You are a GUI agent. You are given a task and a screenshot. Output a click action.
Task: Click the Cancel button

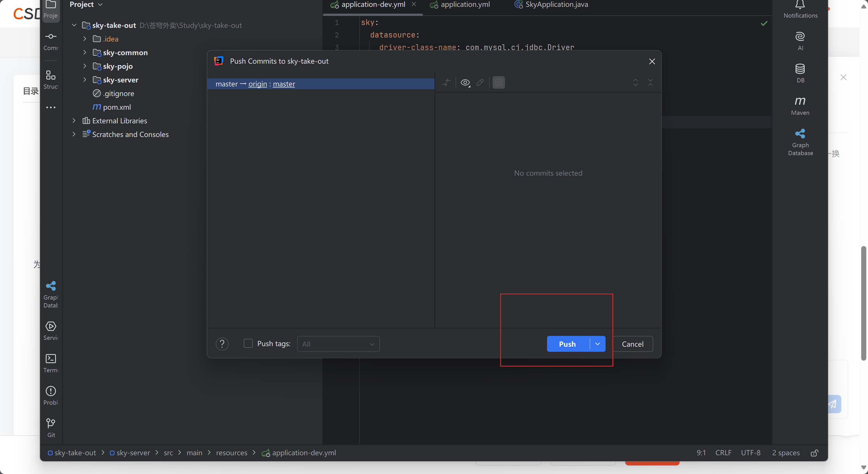tap(632, 344)
